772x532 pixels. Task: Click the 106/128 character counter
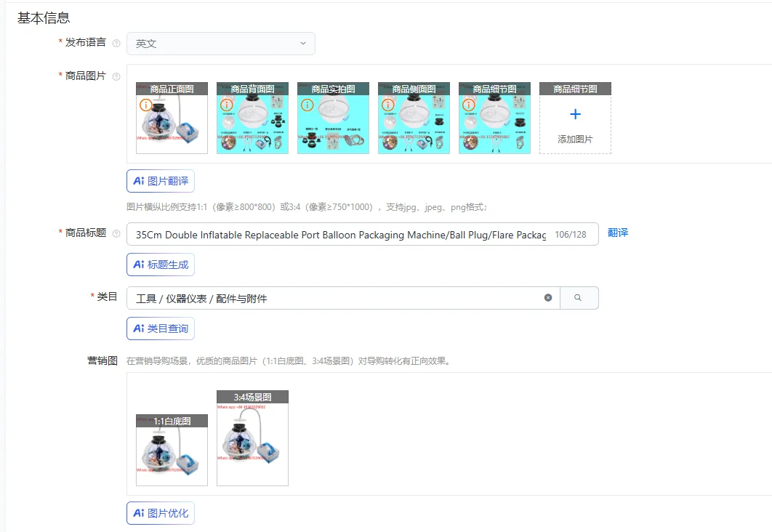[x=571, y=235]
